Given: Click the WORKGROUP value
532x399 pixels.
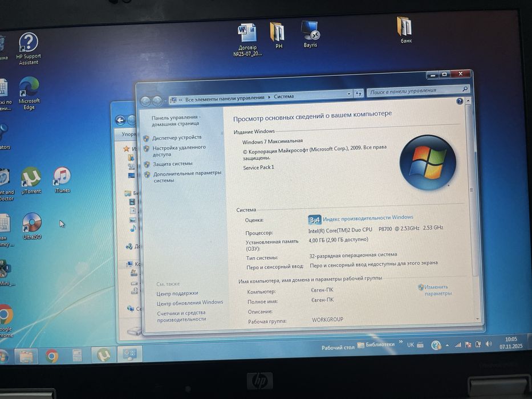Looking at the screenshot, I should (327, 319).
